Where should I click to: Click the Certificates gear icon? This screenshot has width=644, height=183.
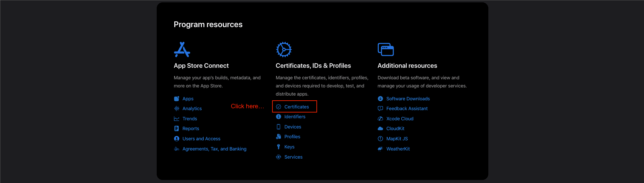[284, 49]
